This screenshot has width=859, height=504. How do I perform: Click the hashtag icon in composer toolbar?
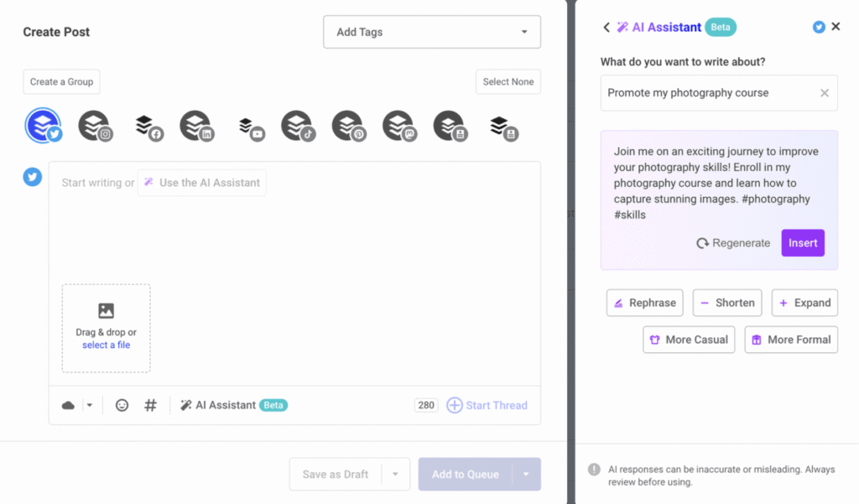click(151, 405)
